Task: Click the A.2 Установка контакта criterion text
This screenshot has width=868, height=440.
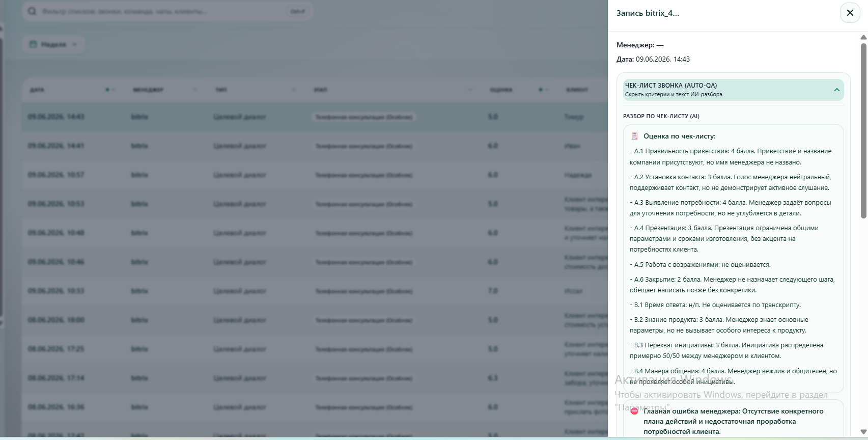Action: coord(731,182)
